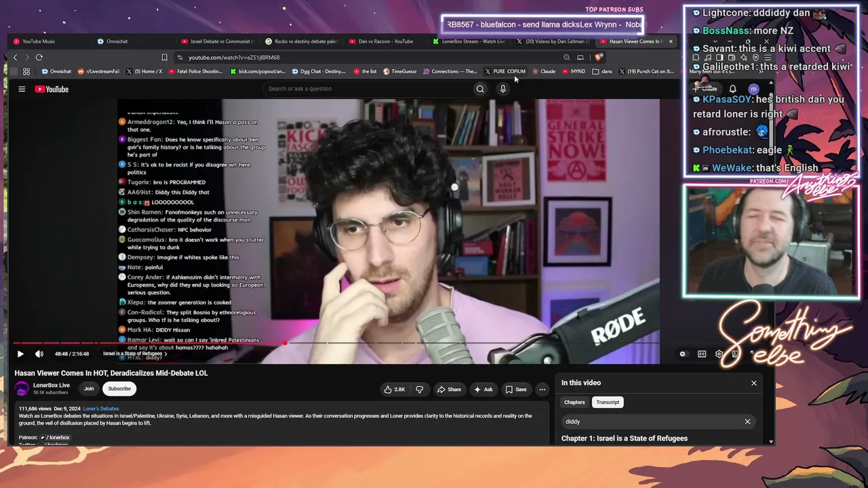Open the r/LivestreamFail bookmark

click(x=98, y=71)
